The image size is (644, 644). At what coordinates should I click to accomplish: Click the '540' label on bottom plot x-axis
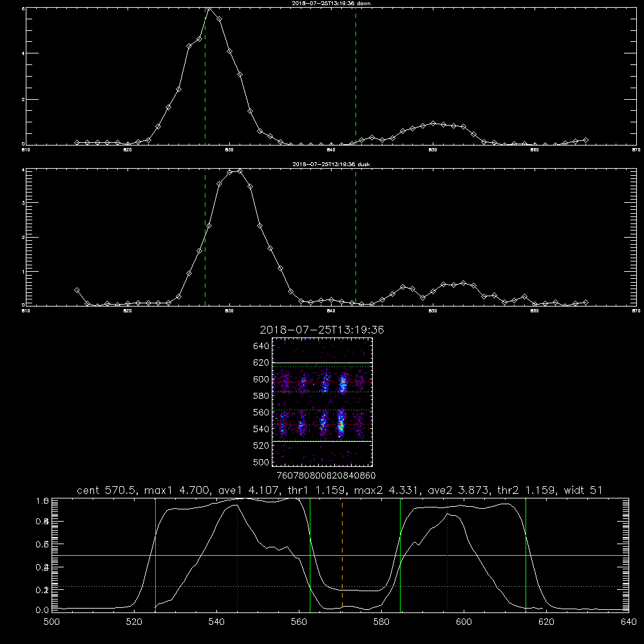[216, 622]
